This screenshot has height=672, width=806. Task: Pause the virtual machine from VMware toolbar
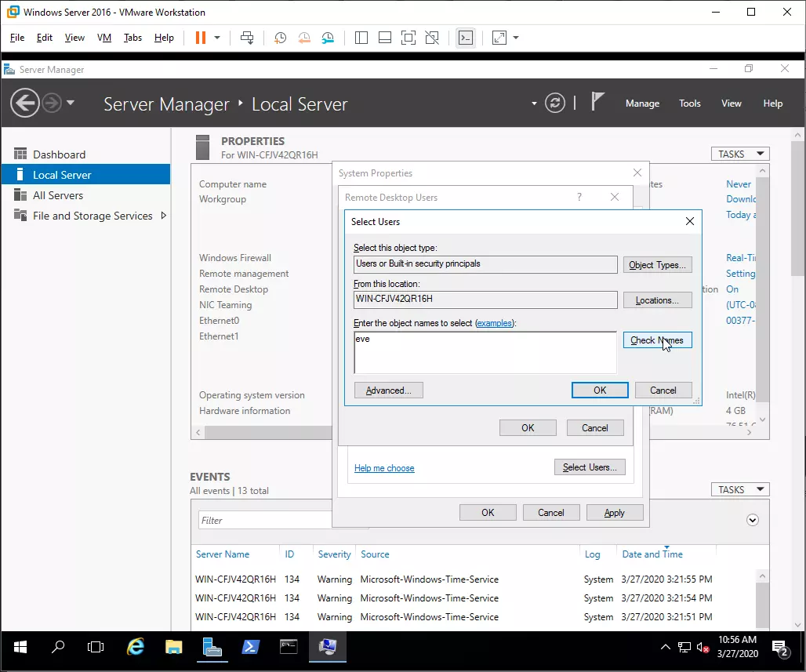coord(201,38)
